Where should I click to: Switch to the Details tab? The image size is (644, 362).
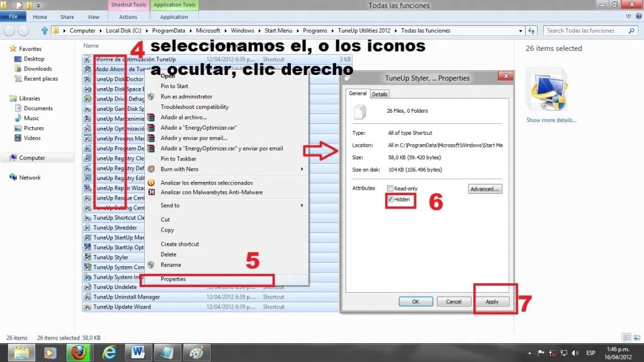coord(380,94)
